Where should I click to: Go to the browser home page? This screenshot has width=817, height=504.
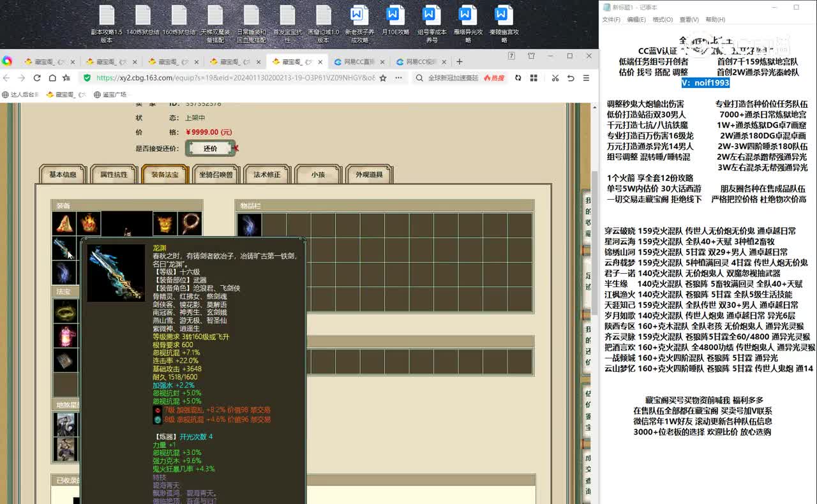coord(51,78)
